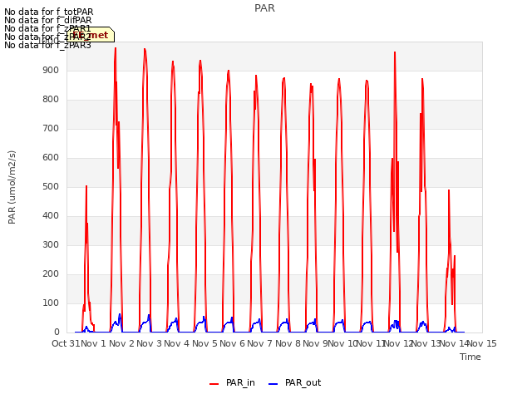Click the Nov 4 x-axis tick label
This screenshot has height=399, width=532.
176,343
